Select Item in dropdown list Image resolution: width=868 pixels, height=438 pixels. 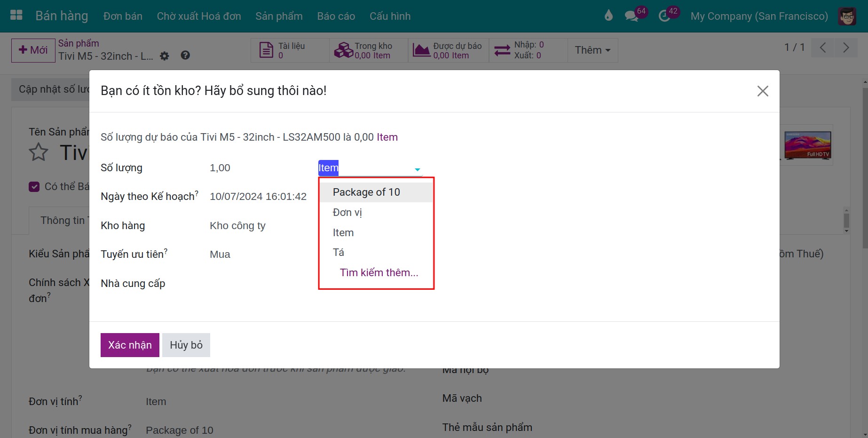[x=376, y=232]
